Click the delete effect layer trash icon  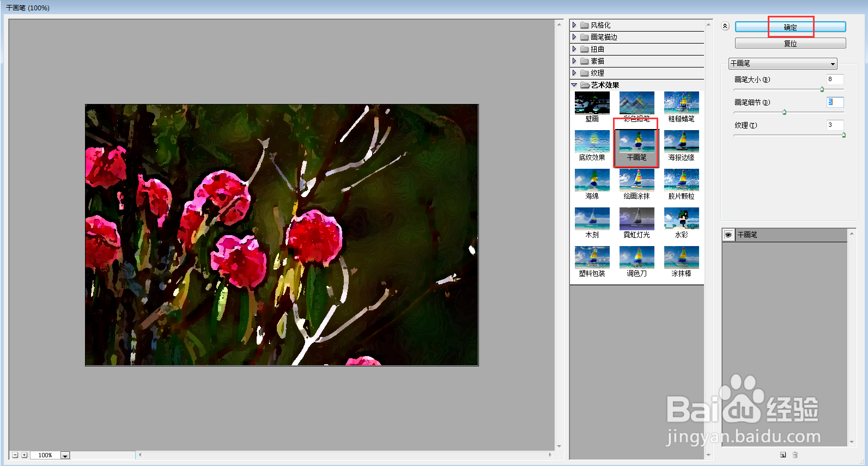(795, 455)
